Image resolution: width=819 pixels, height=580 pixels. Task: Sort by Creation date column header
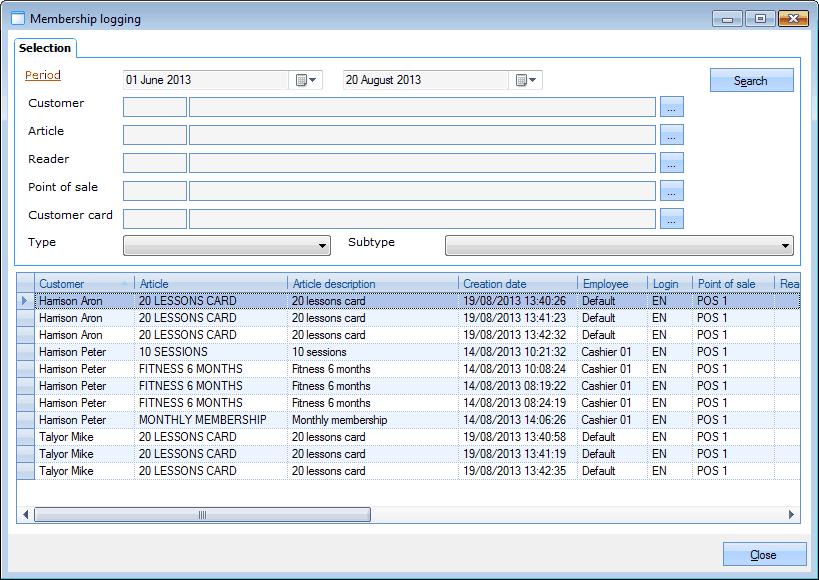(518, 284)
